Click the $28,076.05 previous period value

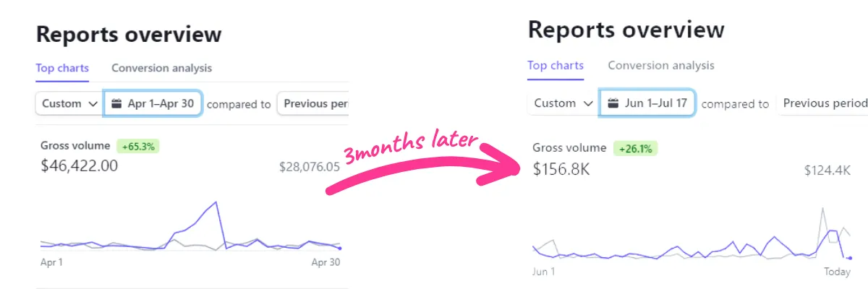pyautogui.click(x=309, y=167)
